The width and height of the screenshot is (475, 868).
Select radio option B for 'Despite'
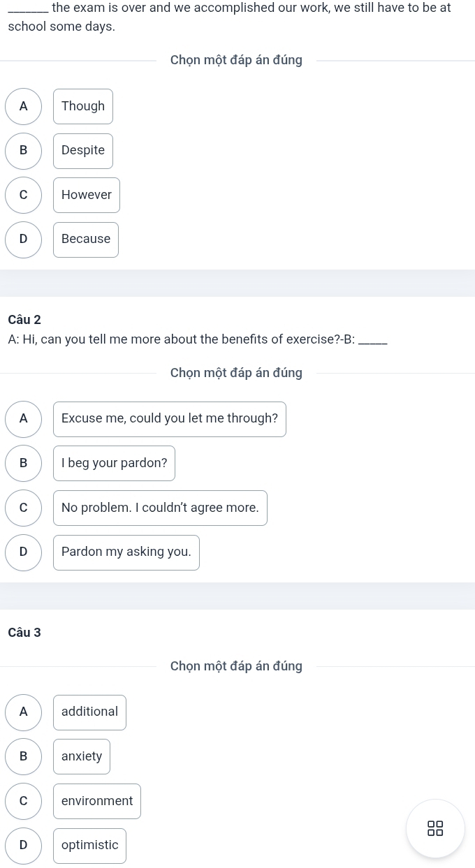24,150
